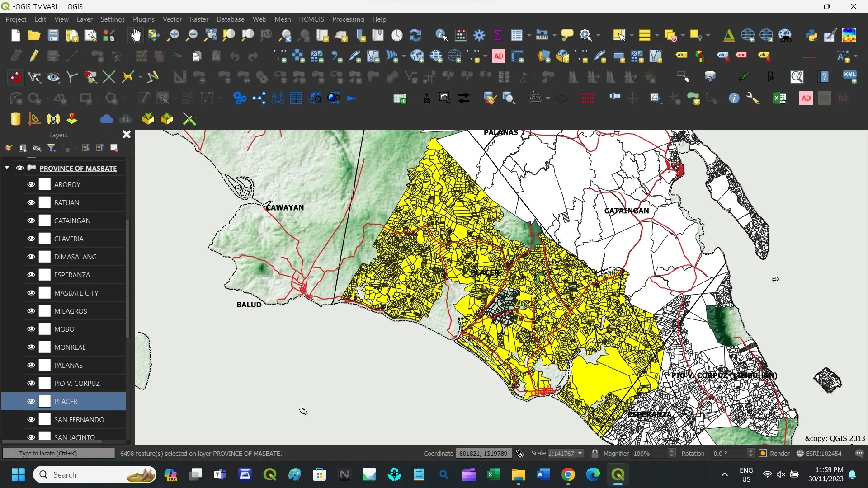The image size is (868, 488).
Task: Click MILAGROS layer white color swatch
Action: pos(44,311)
